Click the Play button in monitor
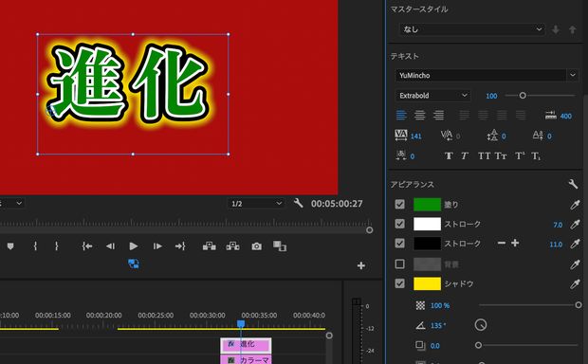Image resolution: width=588 pixels, height=364 pixels. pos(134,246)
